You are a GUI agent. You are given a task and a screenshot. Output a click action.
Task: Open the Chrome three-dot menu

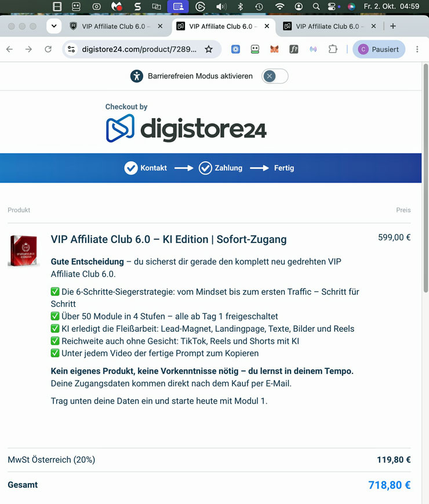tap(417, 49)
